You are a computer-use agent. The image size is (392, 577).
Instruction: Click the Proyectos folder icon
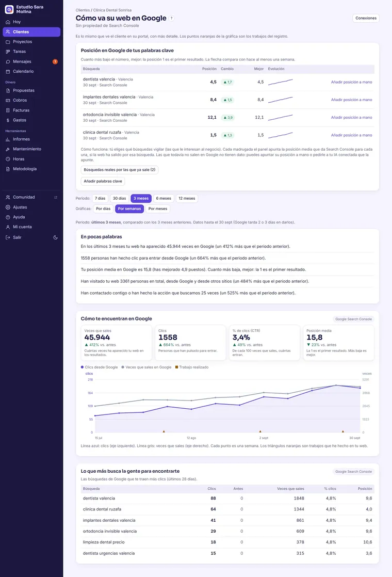(x=8, y=42)
